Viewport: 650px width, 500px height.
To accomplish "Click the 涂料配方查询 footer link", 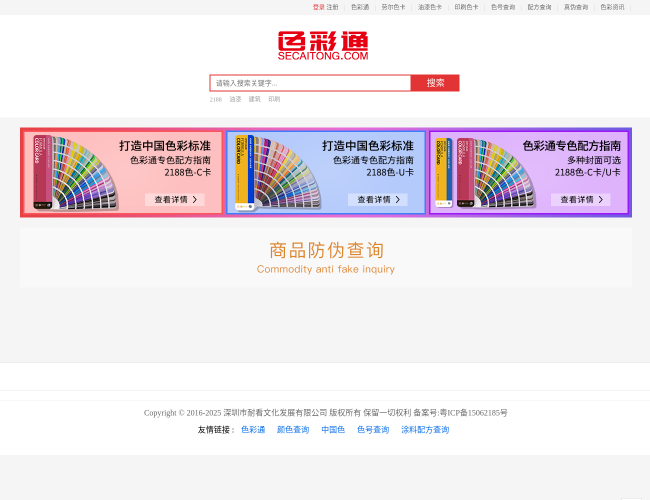I will pos(425,430).
